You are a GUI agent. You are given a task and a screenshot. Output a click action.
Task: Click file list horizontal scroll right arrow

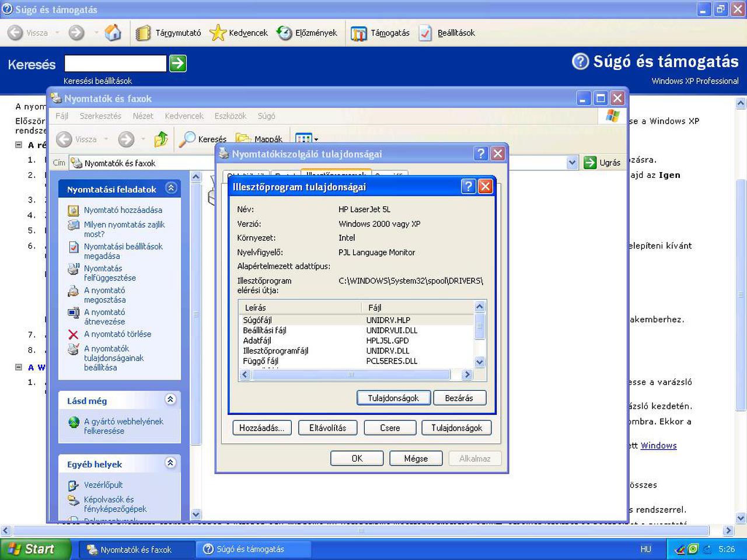[x=467, y=374]
